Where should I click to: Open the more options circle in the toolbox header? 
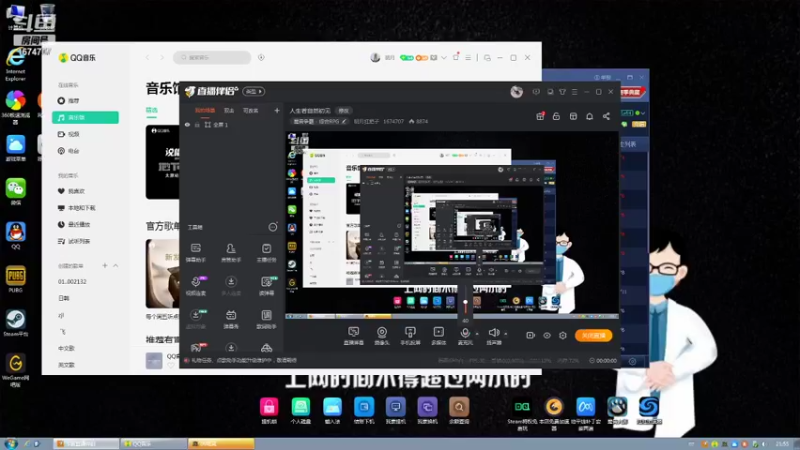pos(273,227)
